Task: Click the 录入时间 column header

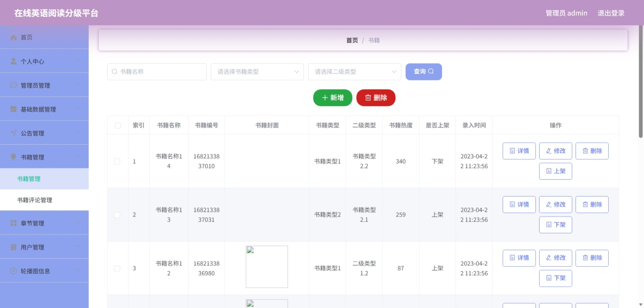Action: pos(474,126)
